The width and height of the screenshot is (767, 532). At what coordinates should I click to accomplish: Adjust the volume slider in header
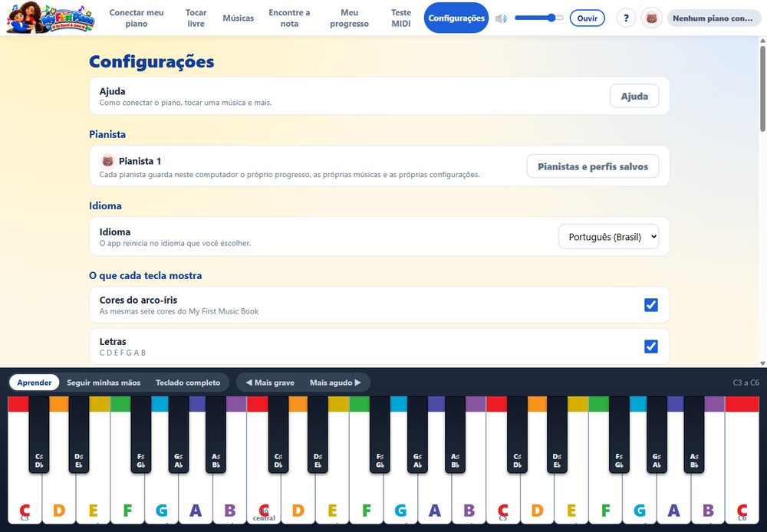coord(538,18)
